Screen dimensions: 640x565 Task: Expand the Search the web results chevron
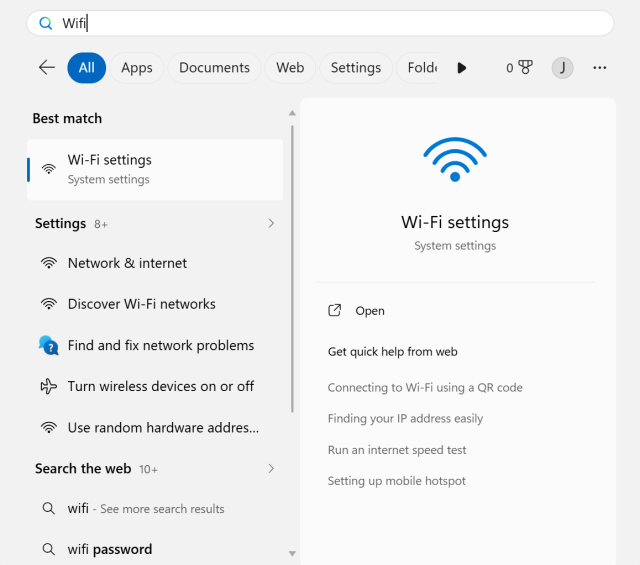(271, 468)
